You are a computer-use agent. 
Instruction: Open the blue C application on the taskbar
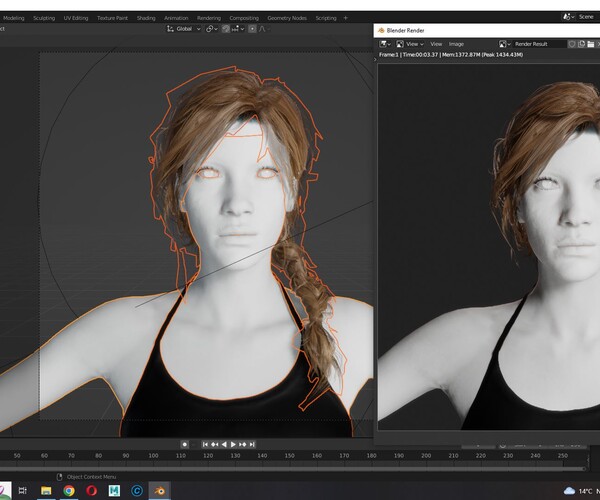[137, 490]
